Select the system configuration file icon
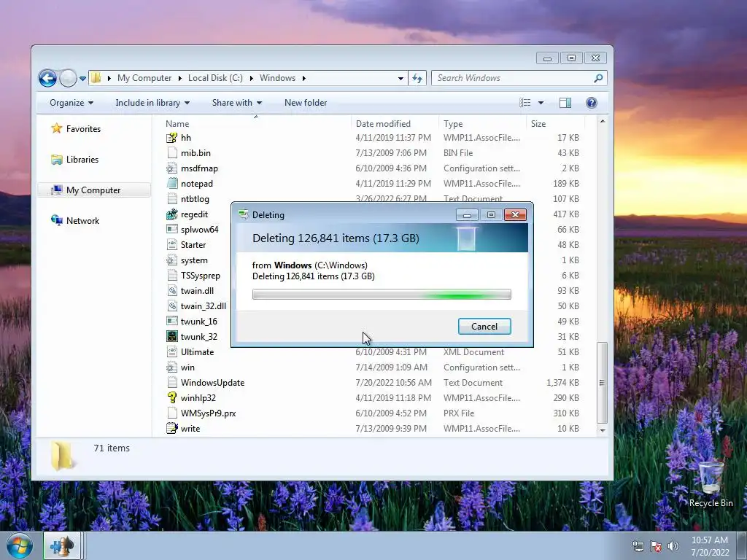The height and width of the screenshot is (560, 747). click(171, 260)
